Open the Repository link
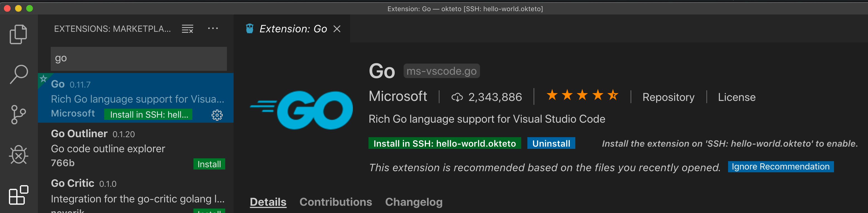This screenshot has height=213, width=868. pyautogui.click(x=668, y=97)
